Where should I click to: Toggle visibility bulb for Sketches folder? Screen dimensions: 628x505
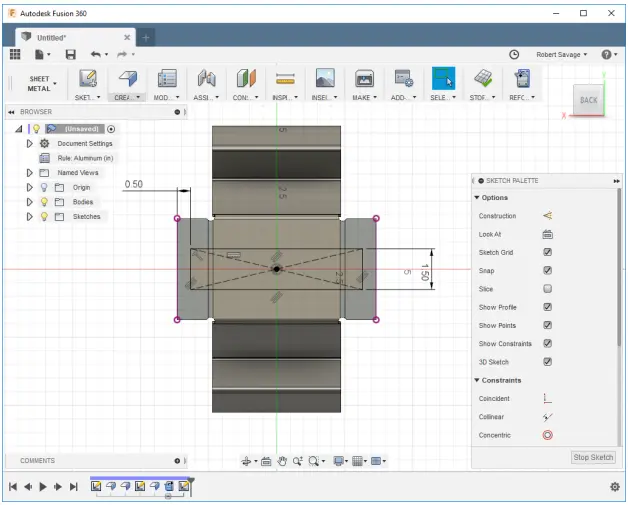[x=44, y=216]
